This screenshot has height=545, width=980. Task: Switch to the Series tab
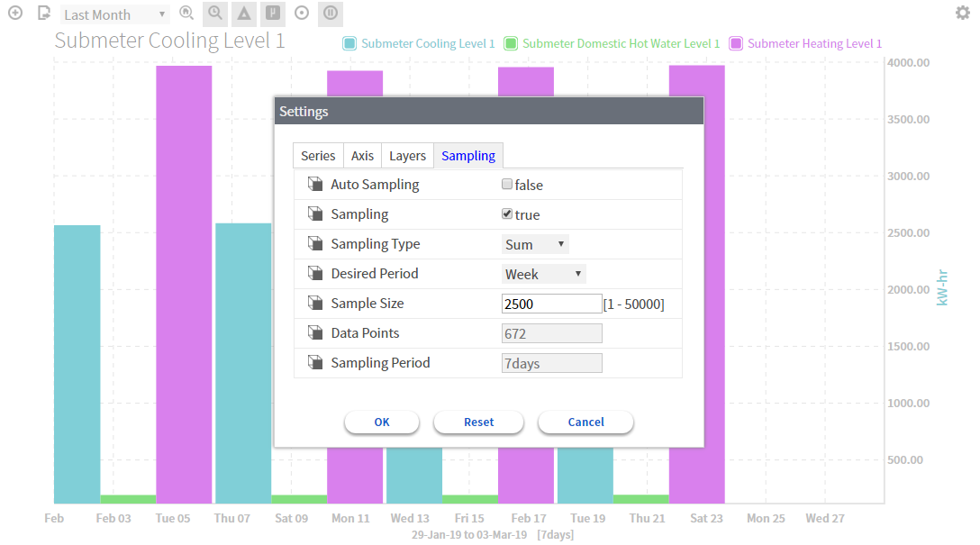318,156
